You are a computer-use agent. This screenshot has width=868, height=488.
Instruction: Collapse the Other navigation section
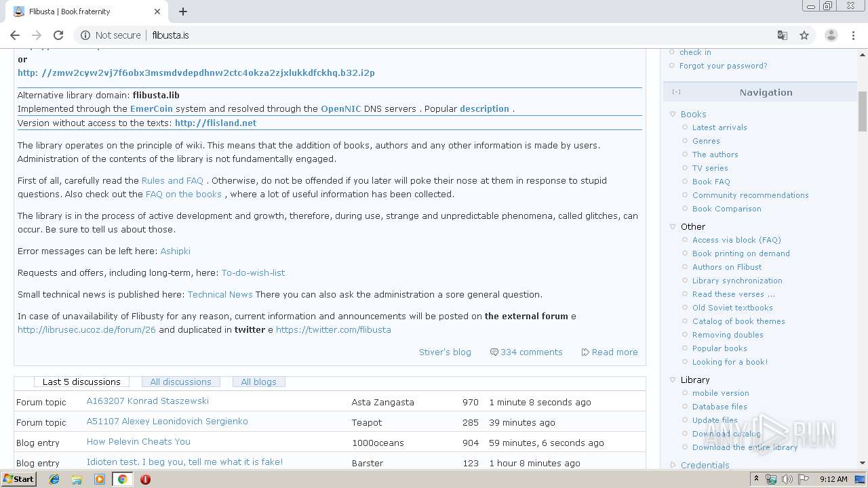673,227
